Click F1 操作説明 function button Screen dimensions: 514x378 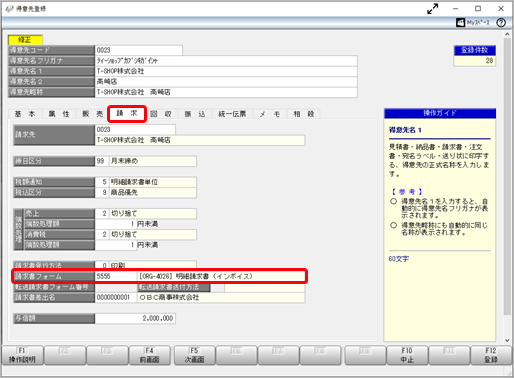point(22,355)
